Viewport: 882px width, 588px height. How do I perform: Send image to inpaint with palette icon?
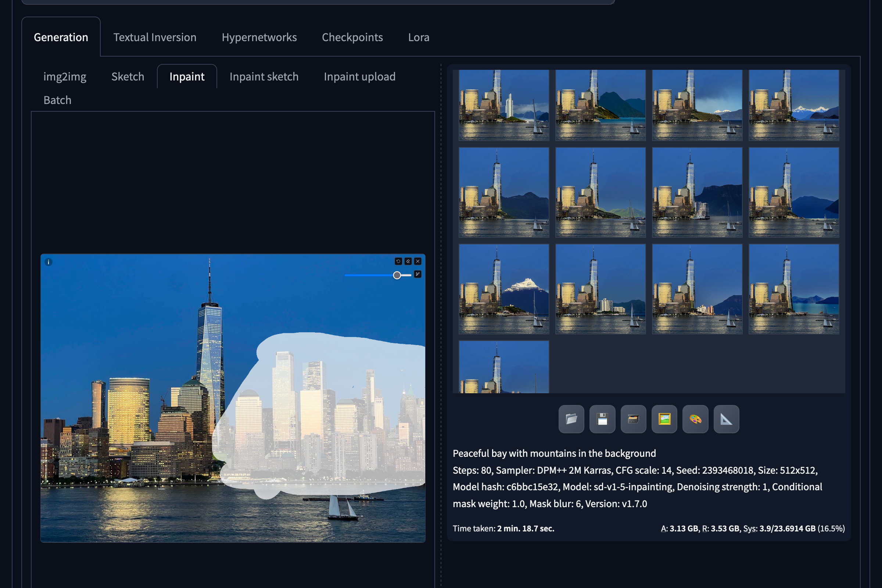[695, 419]
